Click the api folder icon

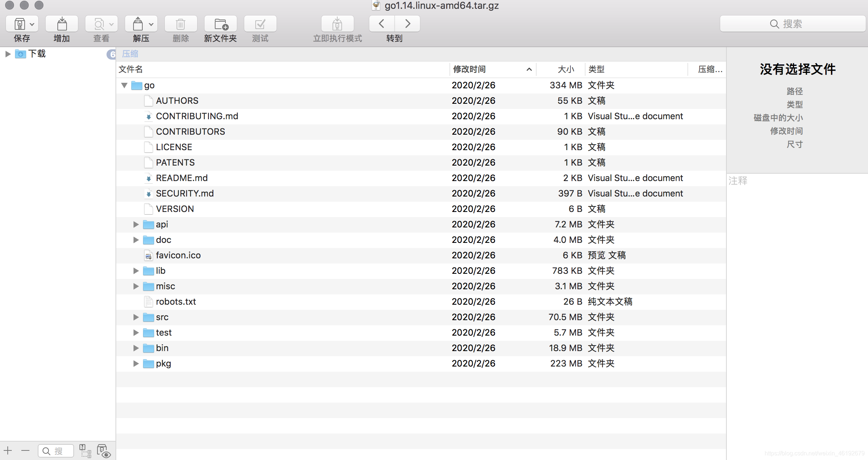(149, 224)
